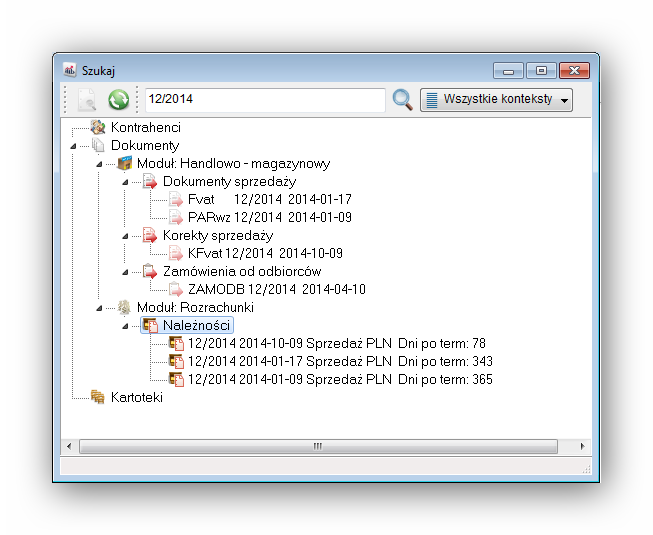Screen dimensions: 653x535
Task: Select KFvat 12/2014 2014-10-09 row
Action: pos(265,253)
